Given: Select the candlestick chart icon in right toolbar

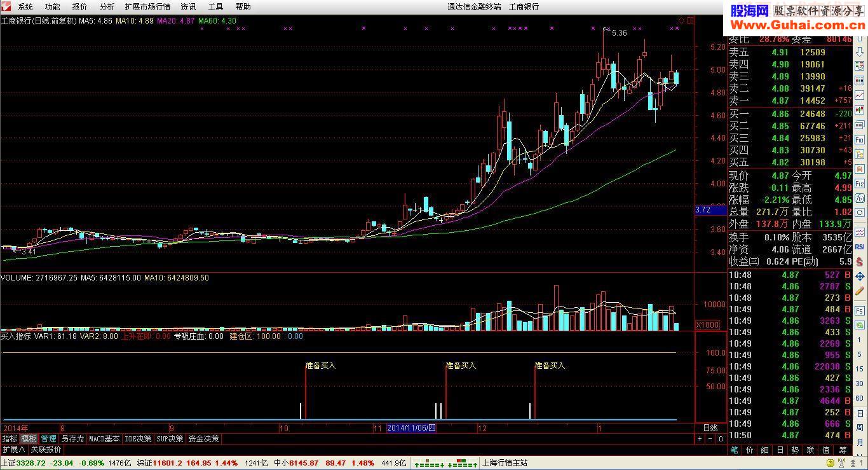Looking at the screenshot, I should (x=860, y=109).
